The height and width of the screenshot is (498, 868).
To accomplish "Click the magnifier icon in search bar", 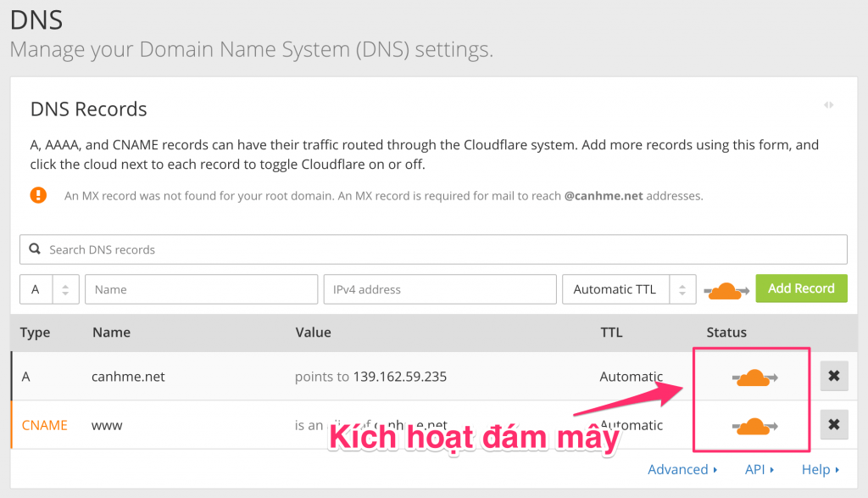I will pos(35,249).
